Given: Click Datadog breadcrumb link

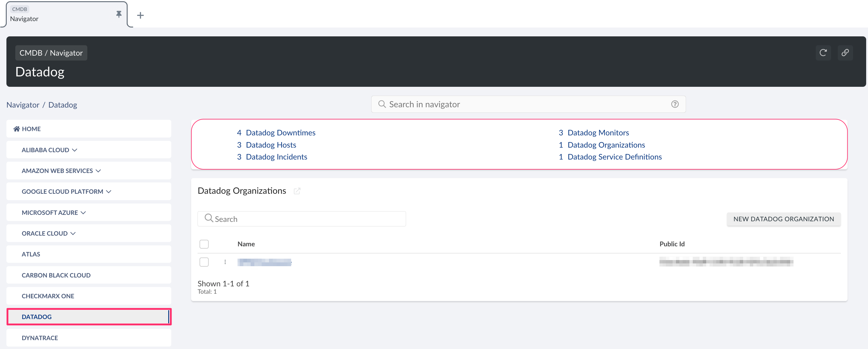Looking at the screenshot, I should [63, 105].
